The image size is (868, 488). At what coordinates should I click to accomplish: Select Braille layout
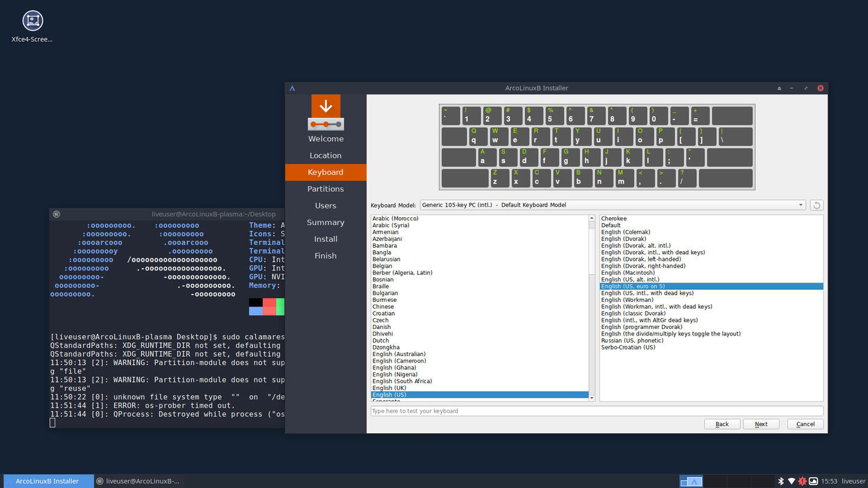[480, 286]
